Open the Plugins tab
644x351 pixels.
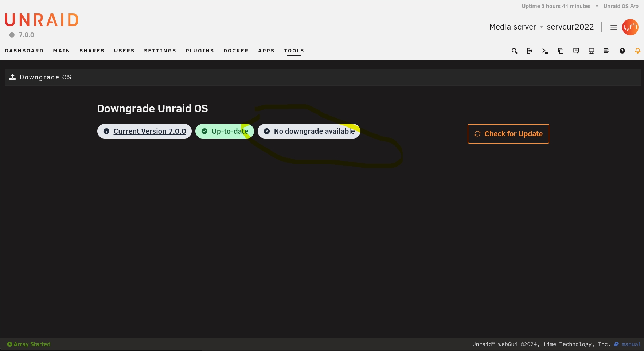(200, 51)
